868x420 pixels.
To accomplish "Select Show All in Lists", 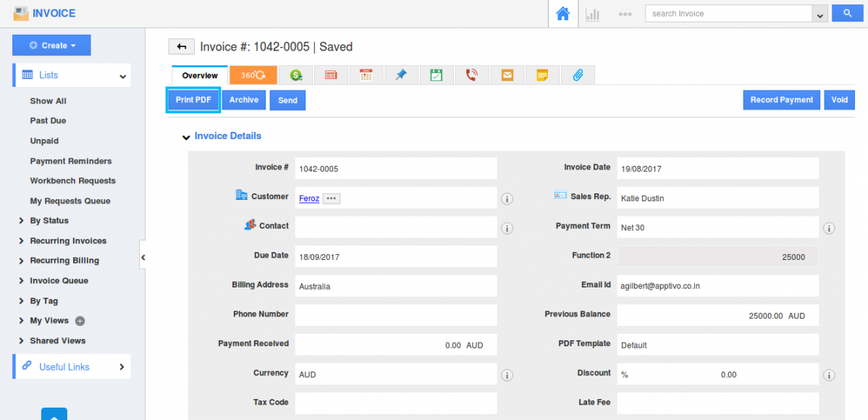I will pos(49,101).
